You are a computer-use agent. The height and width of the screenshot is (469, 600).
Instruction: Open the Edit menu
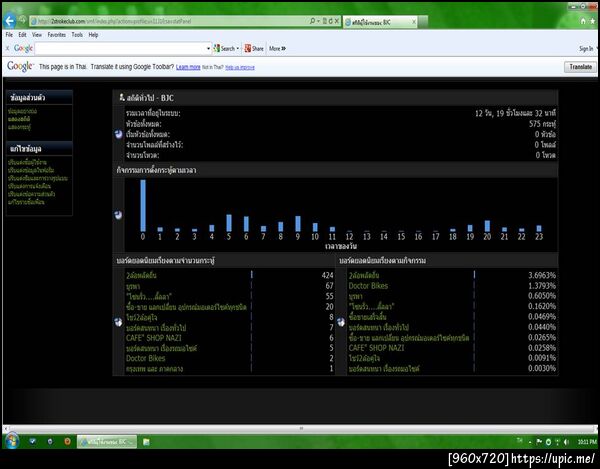point(23,35)
